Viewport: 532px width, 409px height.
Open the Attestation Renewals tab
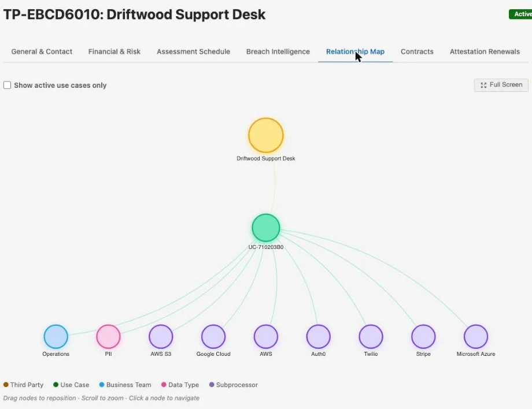[x=485, y=51]
